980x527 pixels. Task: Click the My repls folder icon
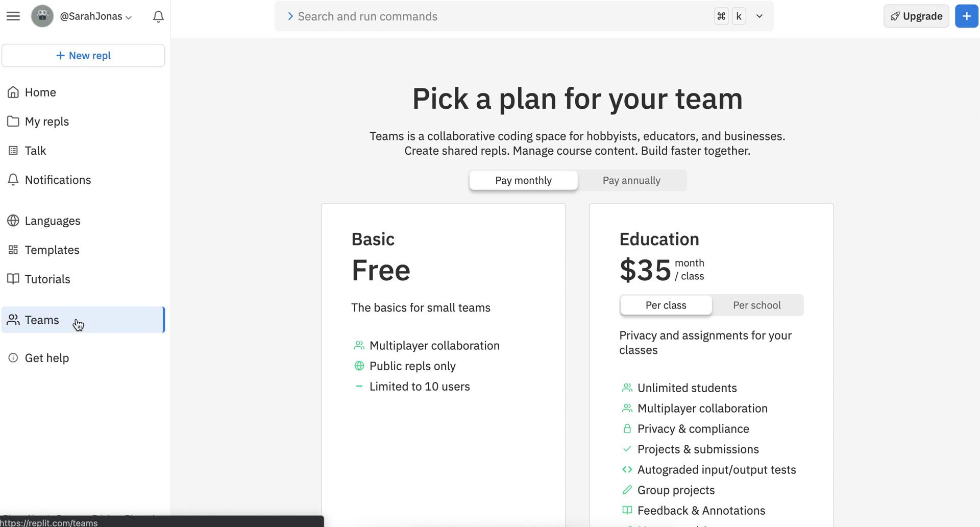coord(13,122)
